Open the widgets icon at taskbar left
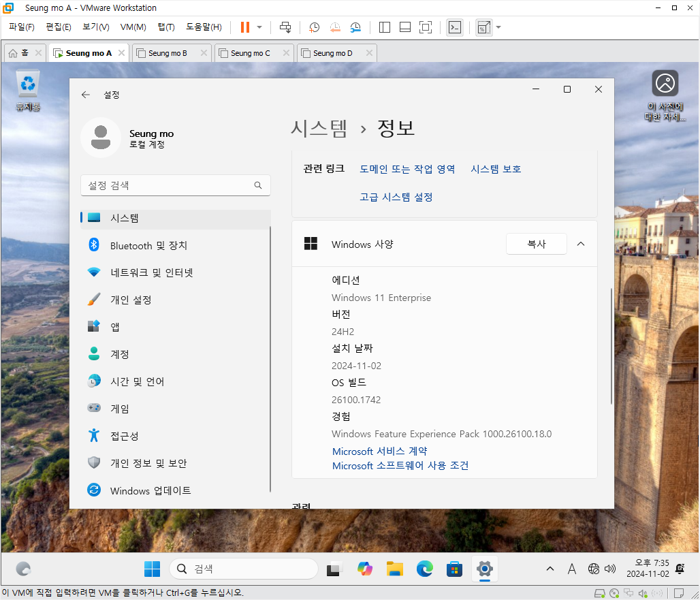 (23, 569)
